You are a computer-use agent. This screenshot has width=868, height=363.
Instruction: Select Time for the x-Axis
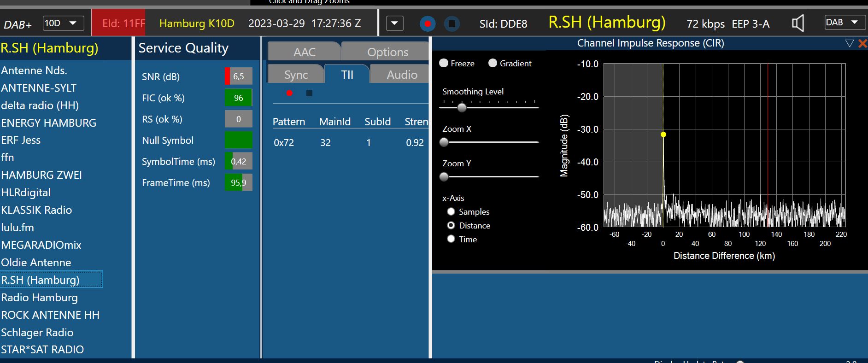point(451,239)
